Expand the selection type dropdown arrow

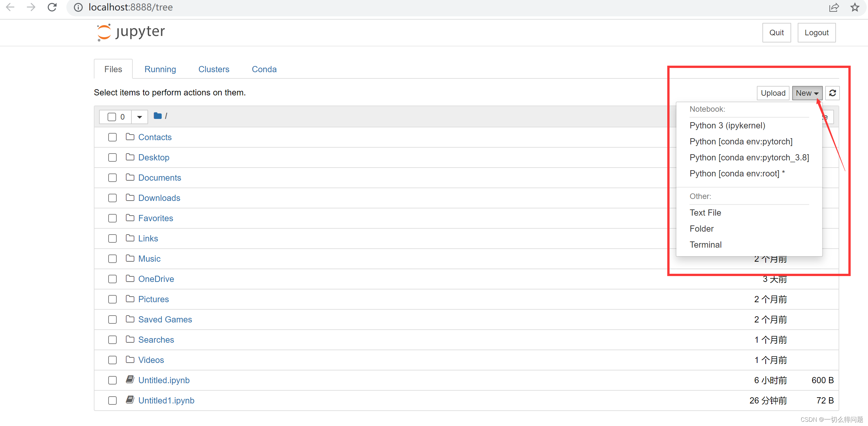[139, 117]
